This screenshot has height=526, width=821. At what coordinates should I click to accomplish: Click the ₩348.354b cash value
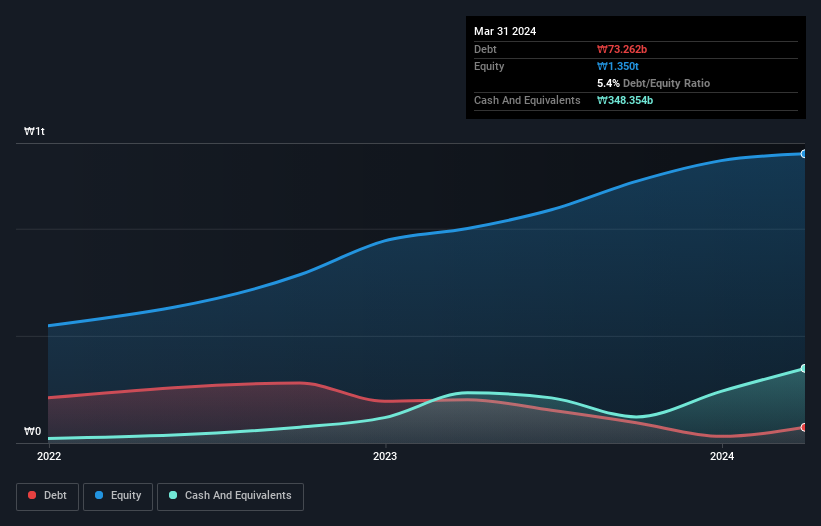tap(625, 100)
